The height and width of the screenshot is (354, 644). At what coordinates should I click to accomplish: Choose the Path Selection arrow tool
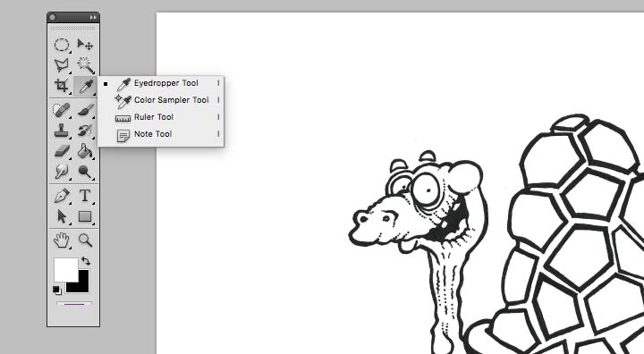(x=62, y=216)
